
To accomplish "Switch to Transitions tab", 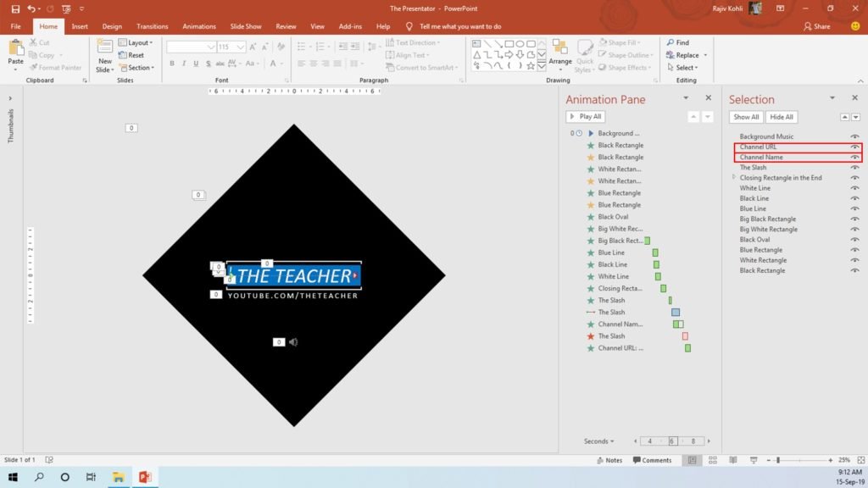I will (x=153, y=26).
